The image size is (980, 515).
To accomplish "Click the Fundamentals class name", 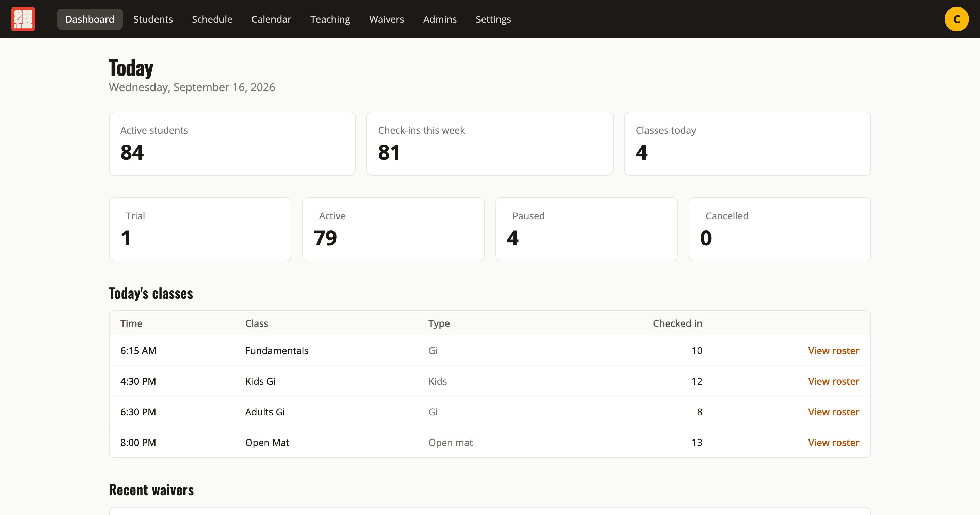I will [x=277, y=350].
